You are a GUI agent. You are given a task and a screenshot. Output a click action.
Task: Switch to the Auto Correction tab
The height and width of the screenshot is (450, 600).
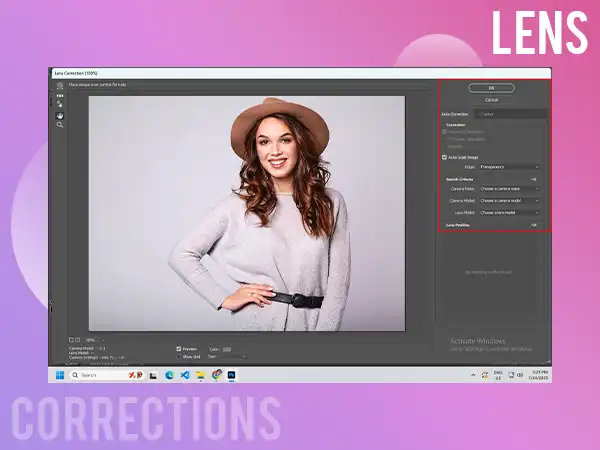(x=455, y=114)
